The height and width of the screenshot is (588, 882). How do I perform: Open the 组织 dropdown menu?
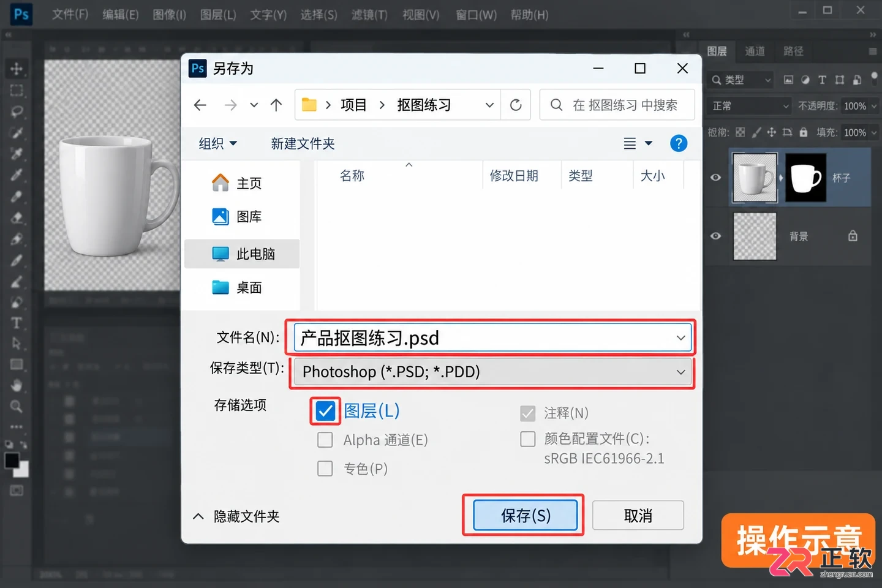tap(217, 143)
